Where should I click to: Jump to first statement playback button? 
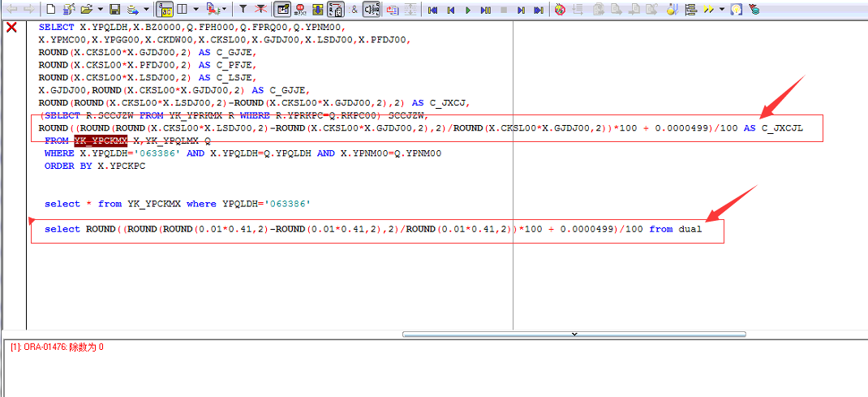pos(434,10)
